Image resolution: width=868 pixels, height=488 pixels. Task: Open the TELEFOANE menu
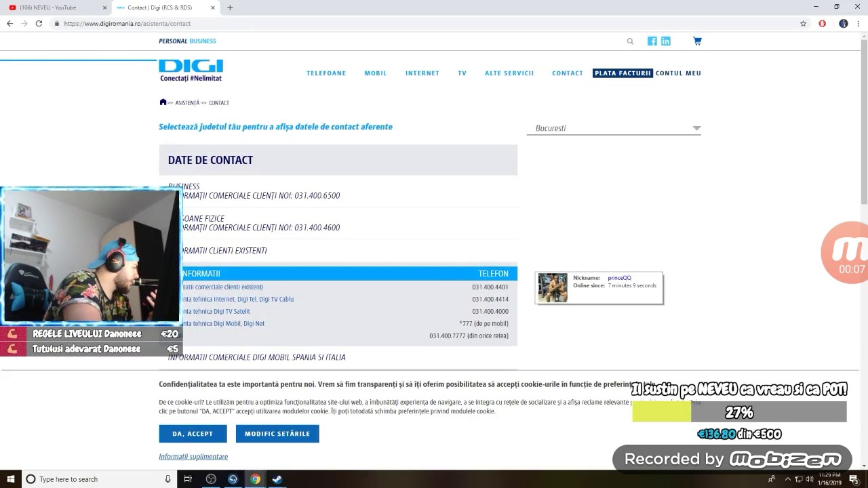[326, 73]
